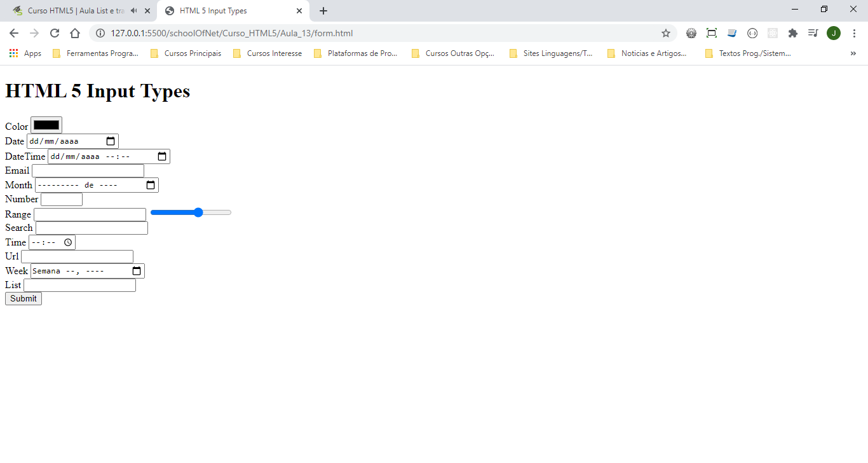Click the dd/mm/aaaa text in Date field

click(54, 141)
